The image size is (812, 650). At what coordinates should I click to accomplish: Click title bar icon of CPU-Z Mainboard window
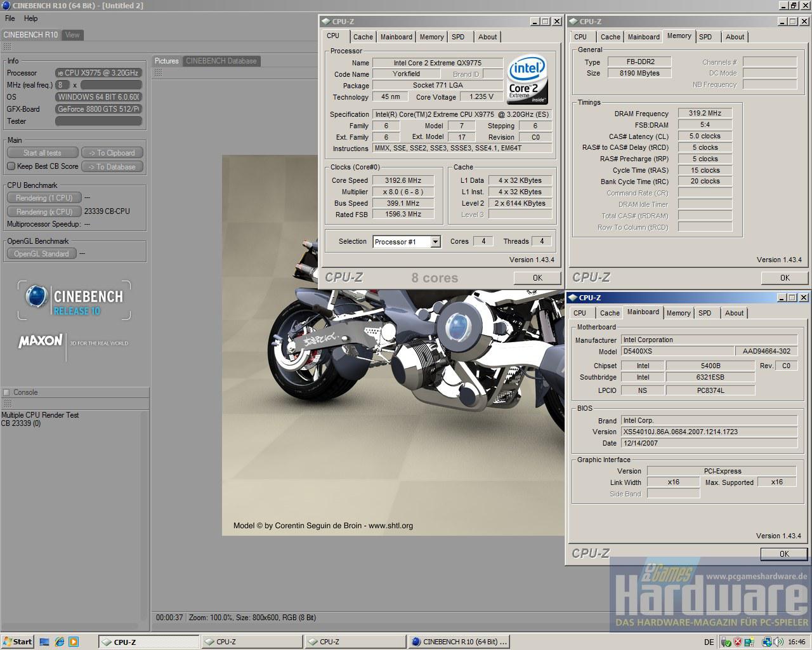(x=572, y=297)
